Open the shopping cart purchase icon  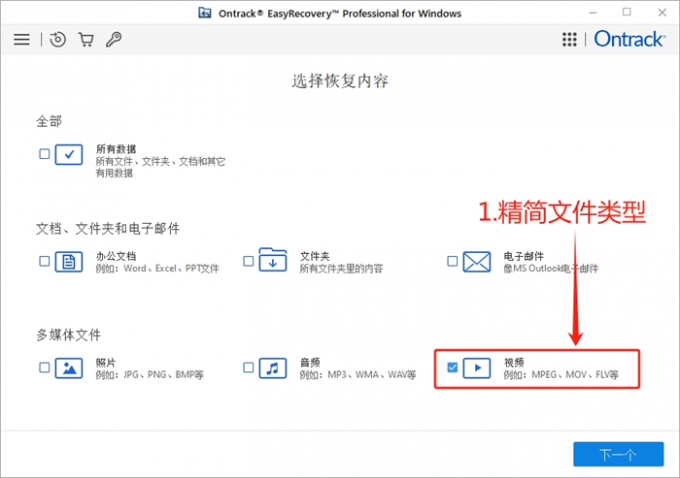click(x=86, y=39)
